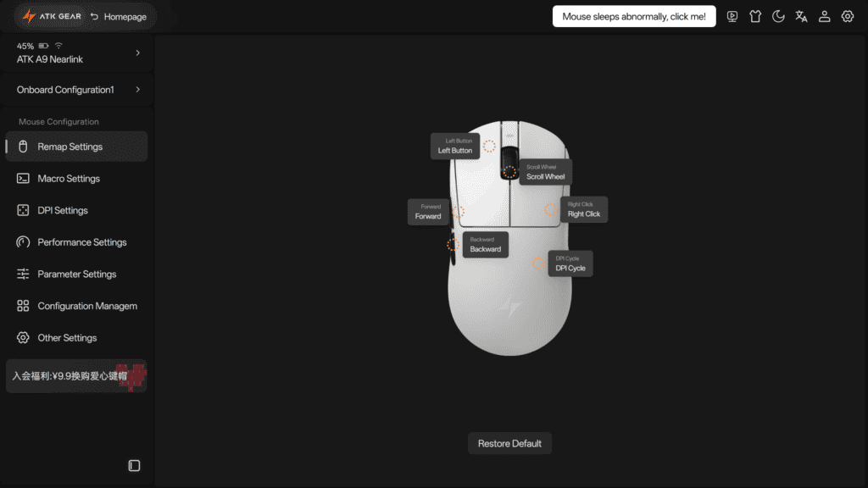This screenshot has height=488, width=868.
Task: Open the language translation icon
Action: click(x=801, y=17)
